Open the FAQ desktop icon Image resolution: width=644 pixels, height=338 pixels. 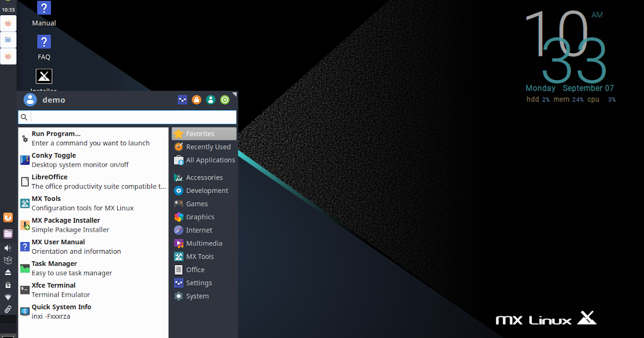[x=44, y=48]
